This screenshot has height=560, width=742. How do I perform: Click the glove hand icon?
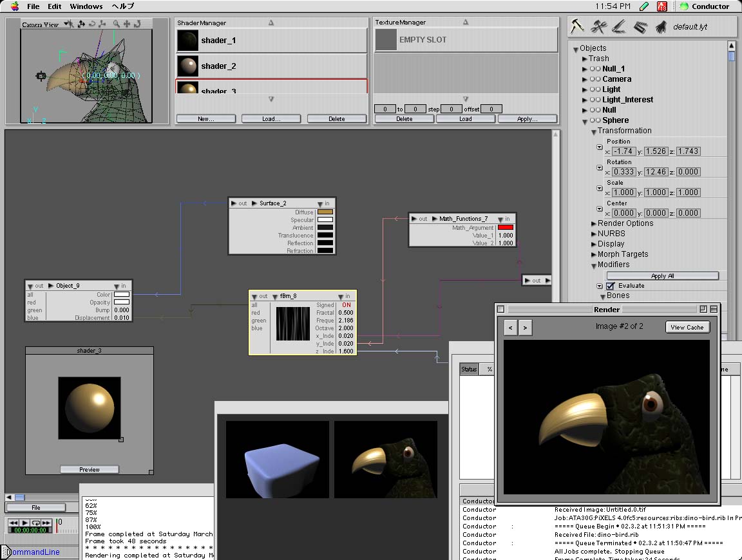(660, 27)
